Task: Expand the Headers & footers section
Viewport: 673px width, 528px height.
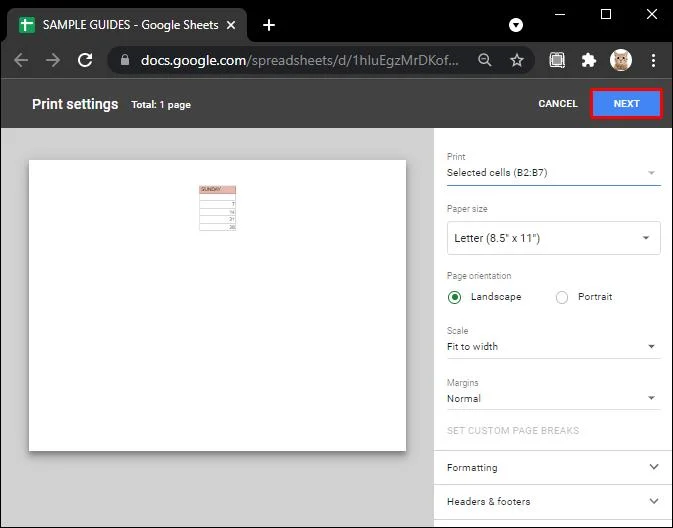Action: 553,501
